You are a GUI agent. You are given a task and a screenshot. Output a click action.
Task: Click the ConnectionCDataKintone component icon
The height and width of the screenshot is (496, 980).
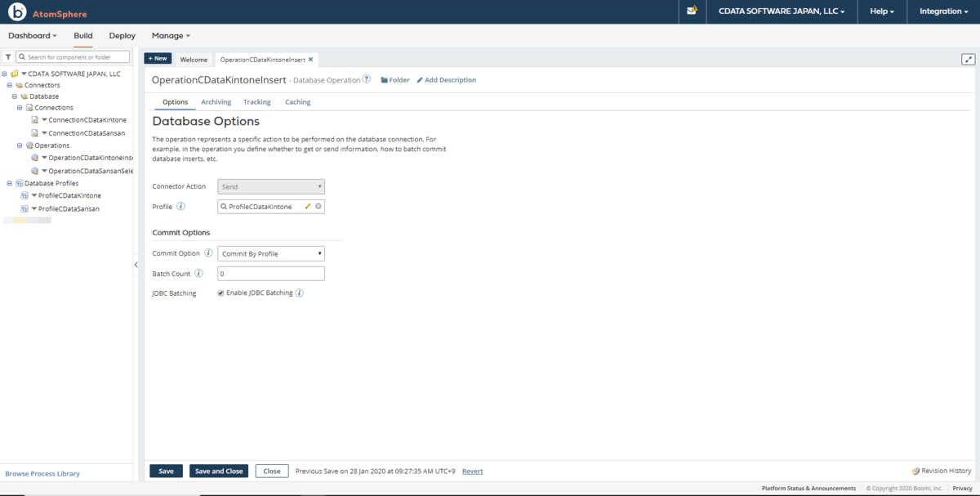coord(34,120)
